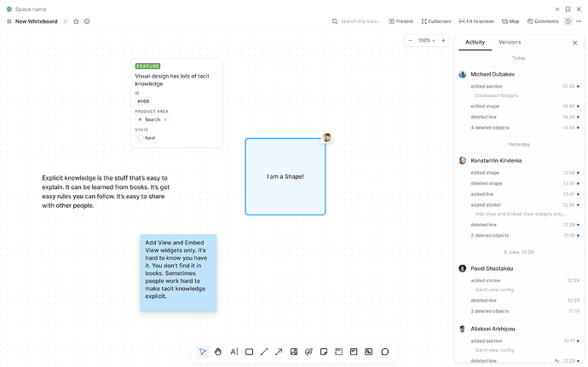Focus the Search this View field
This screenshot has width=588, height=367.
click(356, 21)
